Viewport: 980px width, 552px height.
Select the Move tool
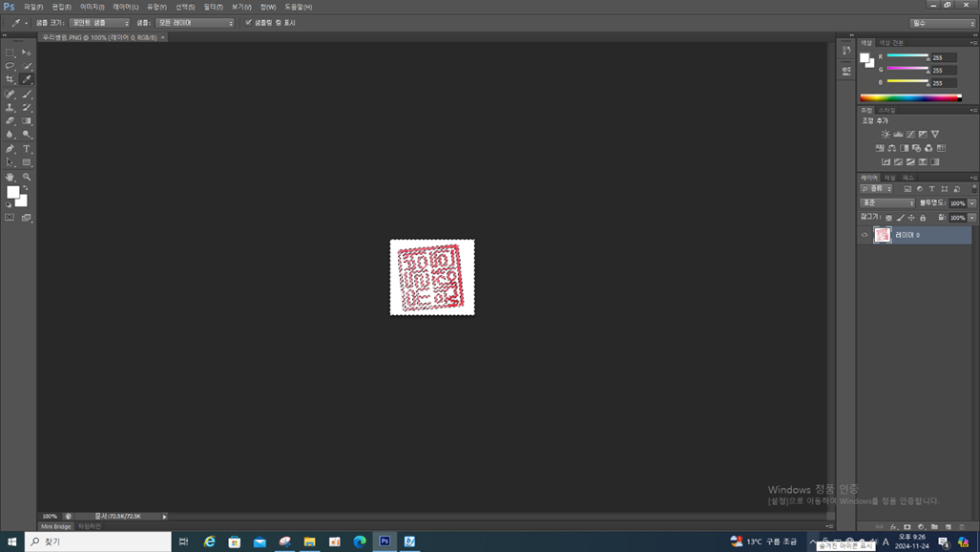27,53
